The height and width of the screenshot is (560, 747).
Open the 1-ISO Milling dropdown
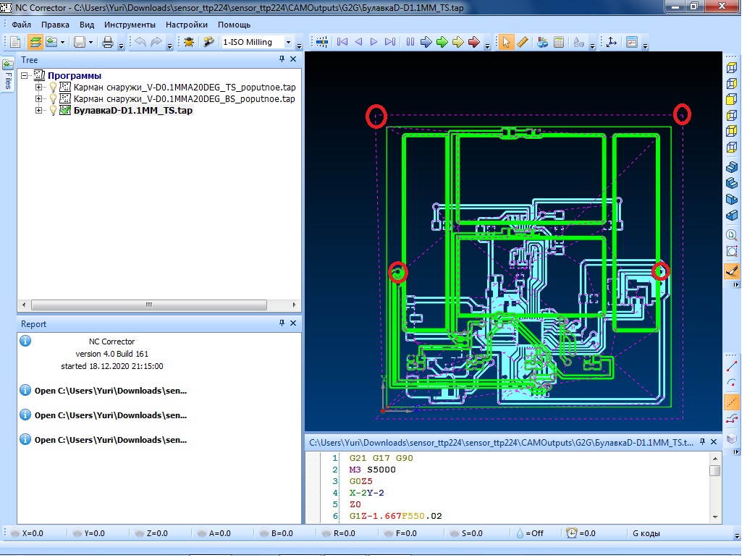click(289, 42)
